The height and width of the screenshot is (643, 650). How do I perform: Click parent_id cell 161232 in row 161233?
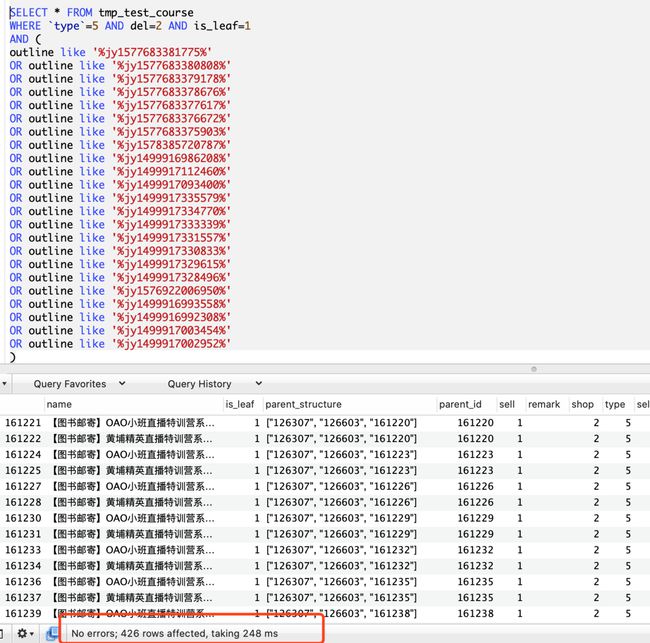click(475, 550)
